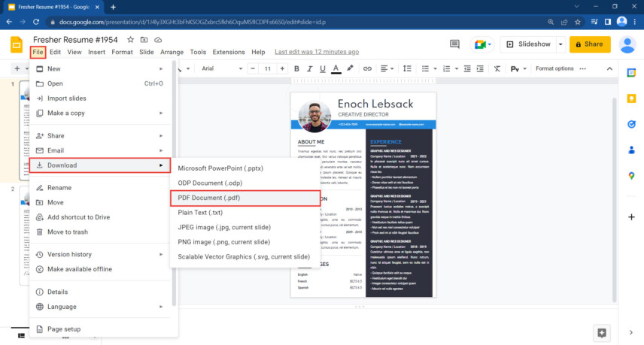Download as PNG image current slide
644x345 pixels.
[x=245, y=242]
